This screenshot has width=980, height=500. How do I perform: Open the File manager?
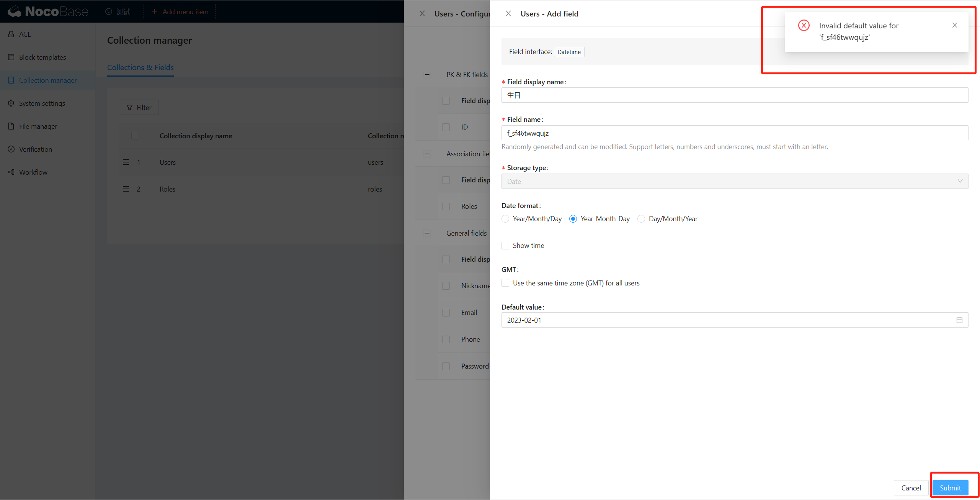[x=38, y=126]
